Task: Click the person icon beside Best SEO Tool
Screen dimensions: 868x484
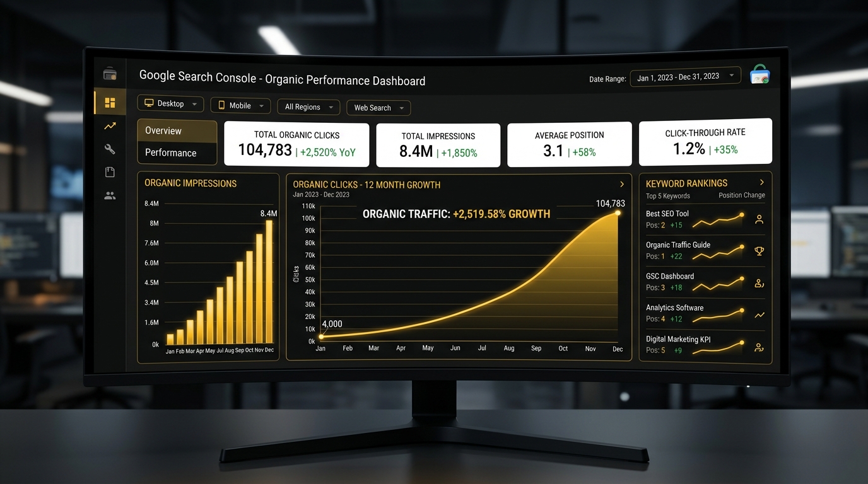Action: click(759, 219)
